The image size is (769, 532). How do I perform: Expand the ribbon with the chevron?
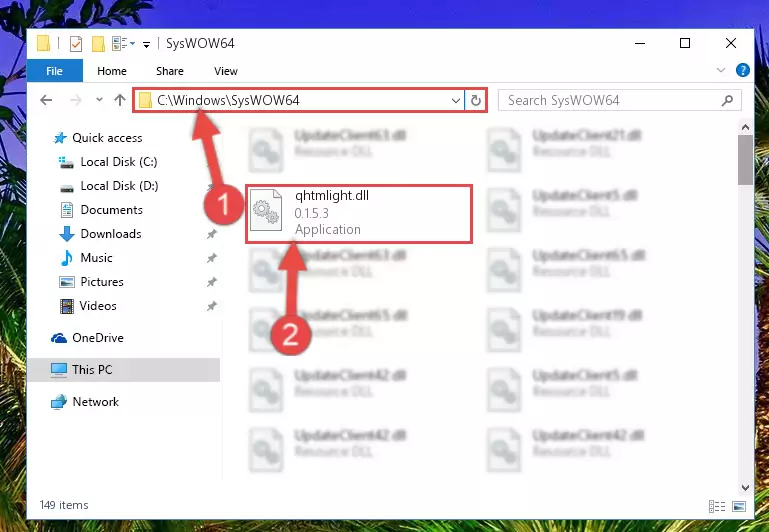pos(720,70)
